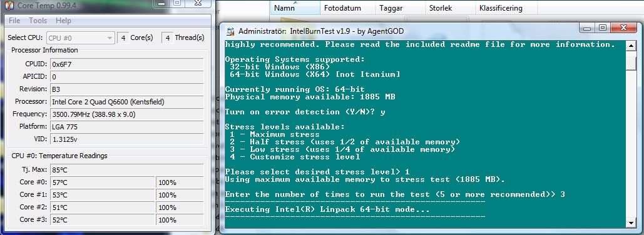644x235 pixels.
Task: Click the console scrollbar up arrow
Action: (631, 46)
